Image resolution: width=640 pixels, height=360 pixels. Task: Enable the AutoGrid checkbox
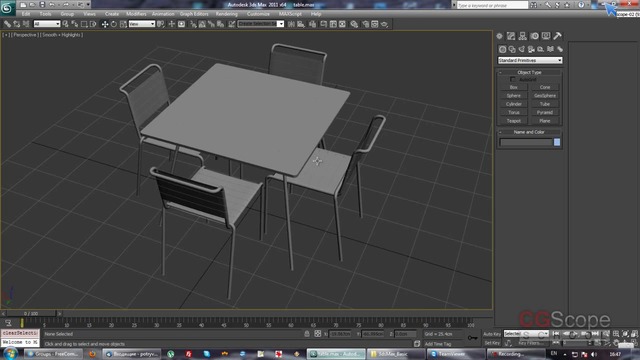pos(513,79)
